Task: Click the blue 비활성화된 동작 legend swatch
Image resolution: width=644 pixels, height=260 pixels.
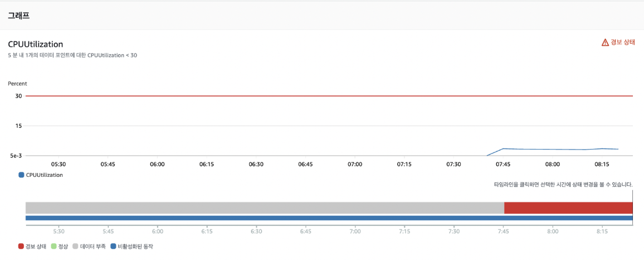Action: click(114, 247)
